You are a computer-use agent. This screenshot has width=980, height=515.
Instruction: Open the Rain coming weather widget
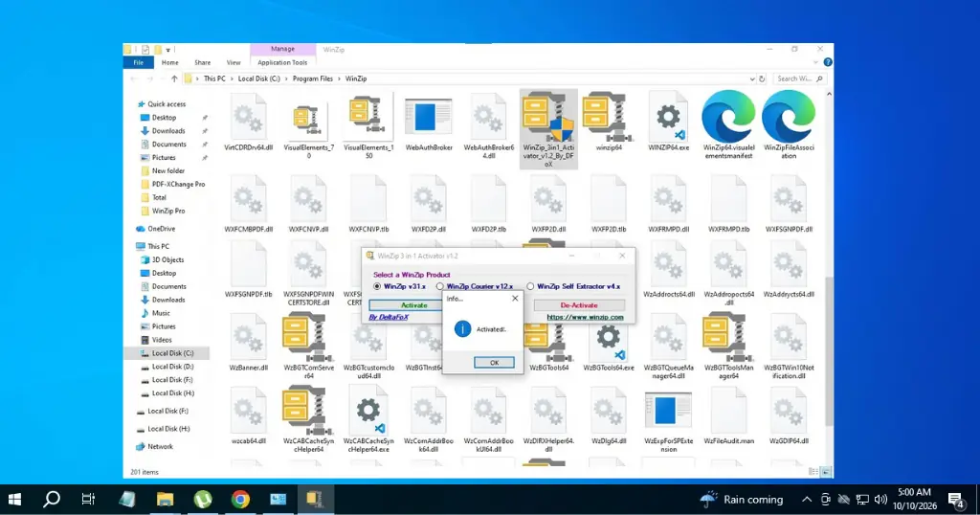(x=742, y=500)
